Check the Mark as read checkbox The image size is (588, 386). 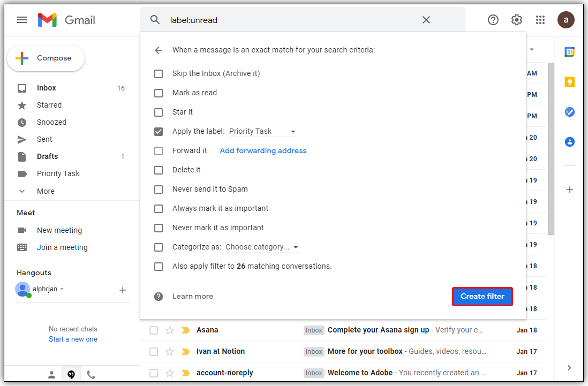pyautogui.click(x=159, y=93)
